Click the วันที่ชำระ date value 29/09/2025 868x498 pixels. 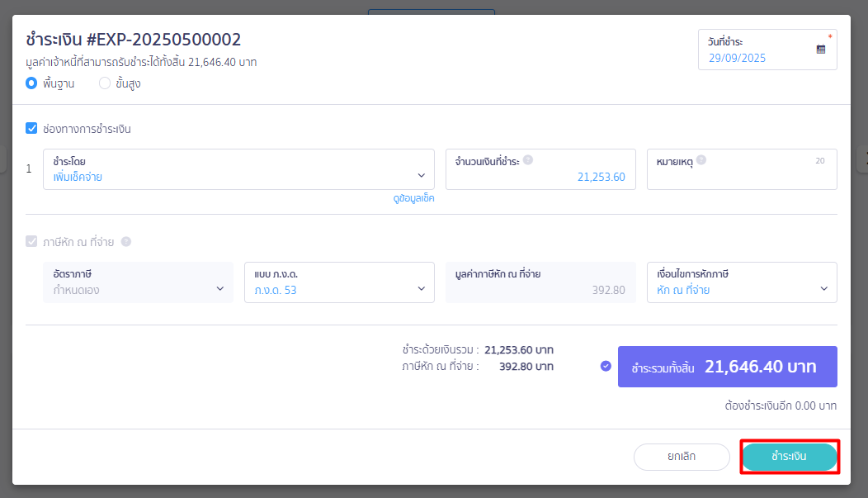pos(737,59)
